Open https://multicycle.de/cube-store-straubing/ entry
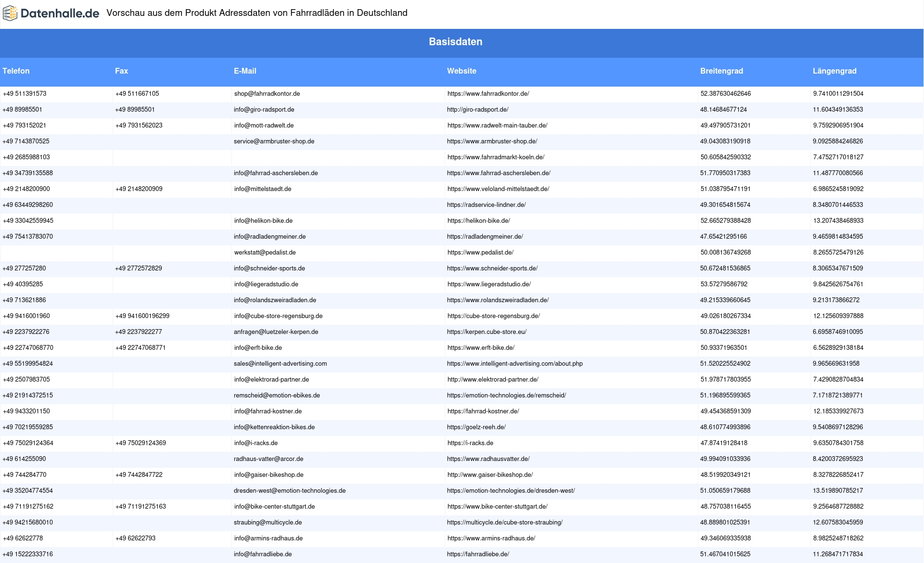 [505, 523]
